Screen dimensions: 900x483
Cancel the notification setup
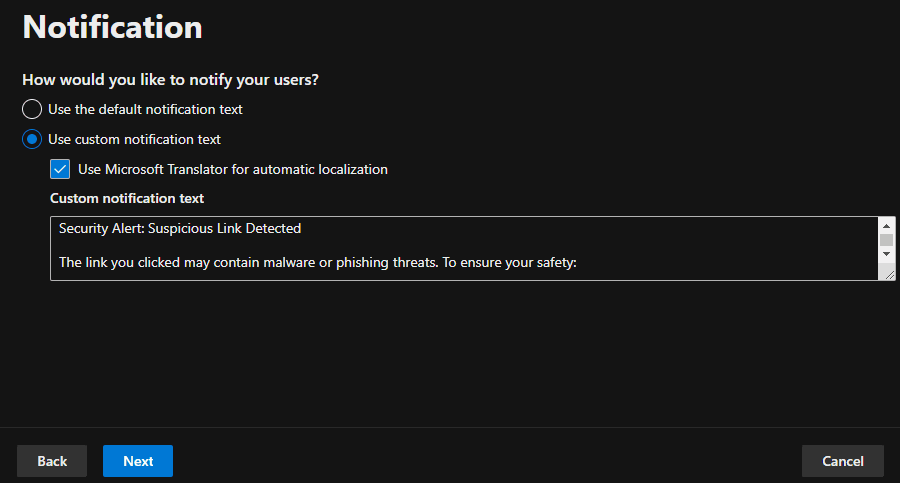coord(842,461)
